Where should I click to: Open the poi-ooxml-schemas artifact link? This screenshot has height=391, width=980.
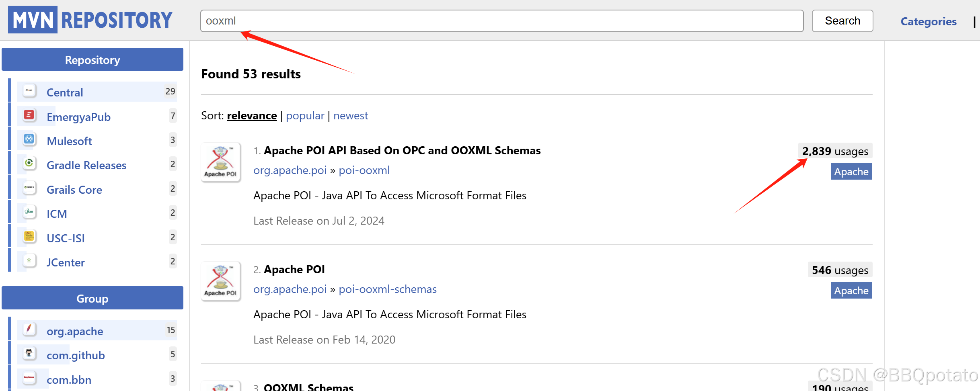click(388, 289)
